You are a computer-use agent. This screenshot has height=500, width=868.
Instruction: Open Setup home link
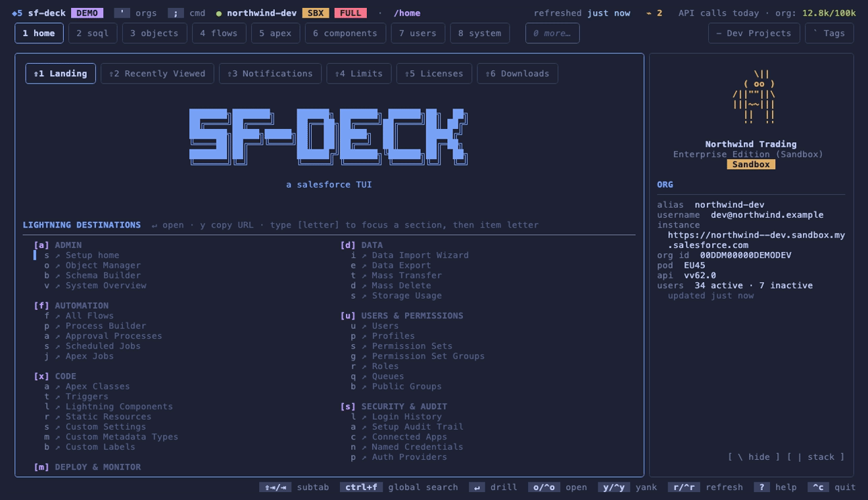pyautogui.click(x=82, y=255)
